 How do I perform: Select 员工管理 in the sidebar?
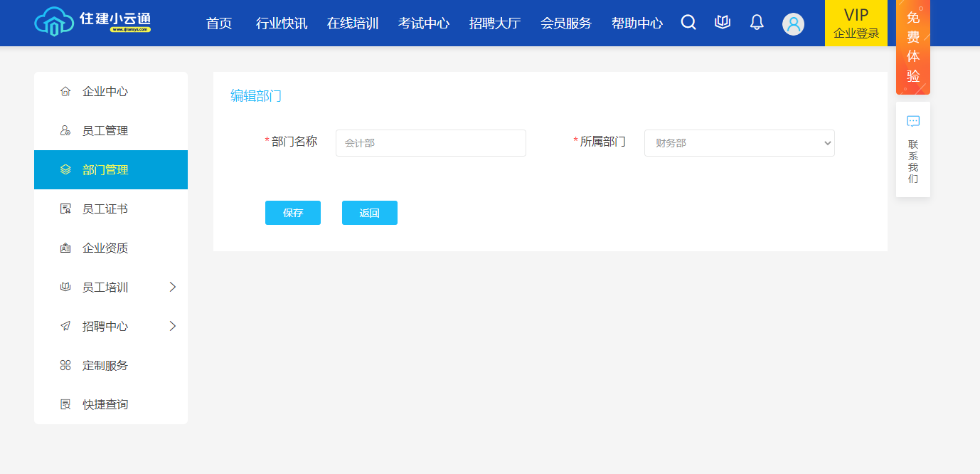pyautogui.click(x=105, y=131)
